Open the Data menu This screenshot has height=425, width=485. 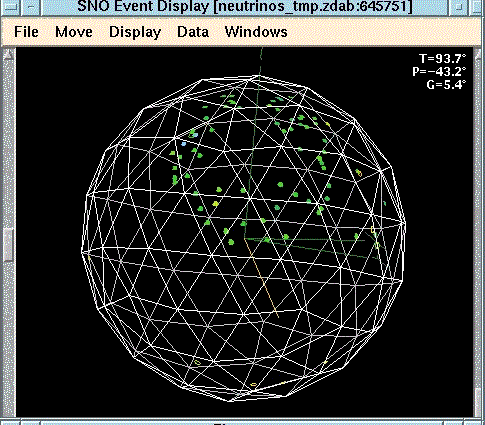point(193,32)
